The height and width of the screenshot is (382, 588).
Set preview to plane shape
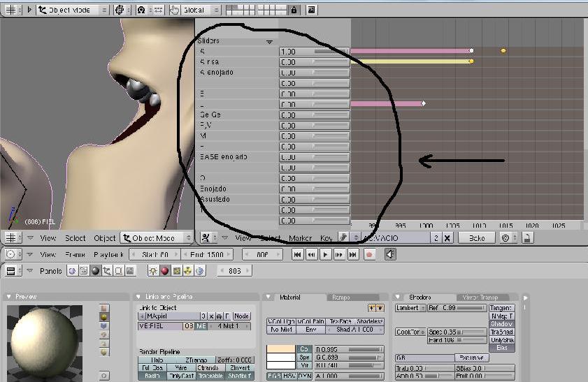104,308
